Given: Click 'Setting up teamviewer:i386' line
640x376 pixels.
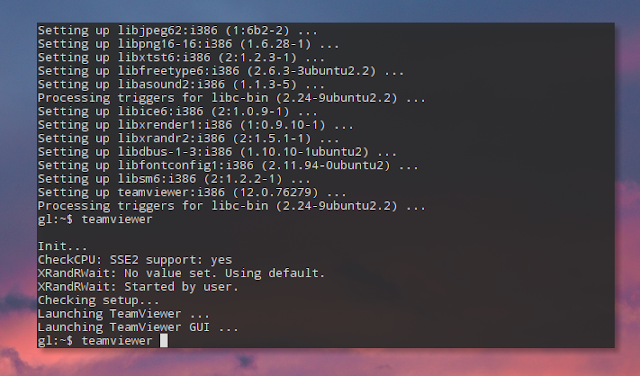Looking at the screenshot, I should (x=192, y=192).
